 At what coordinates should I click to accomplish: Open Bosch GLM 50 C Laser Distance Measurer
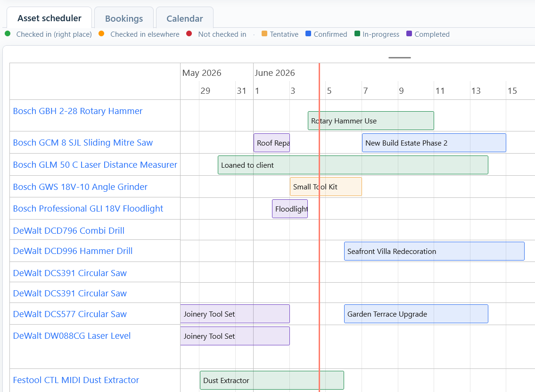[95, 165]
